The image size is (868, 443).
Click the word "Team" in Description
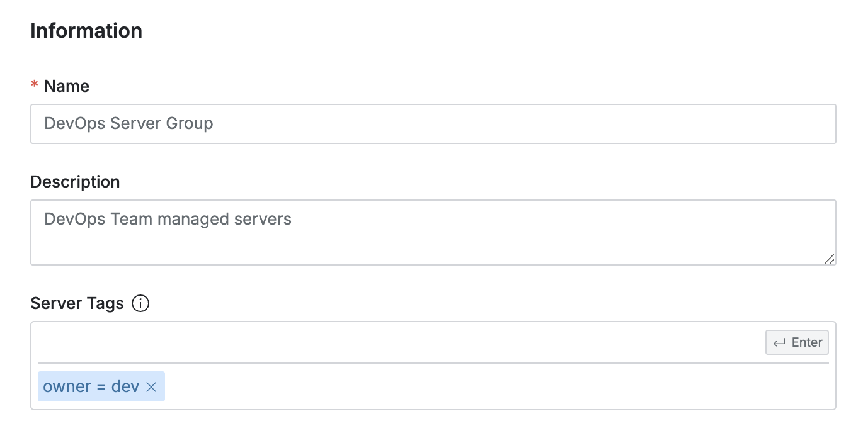pos(132,219)
